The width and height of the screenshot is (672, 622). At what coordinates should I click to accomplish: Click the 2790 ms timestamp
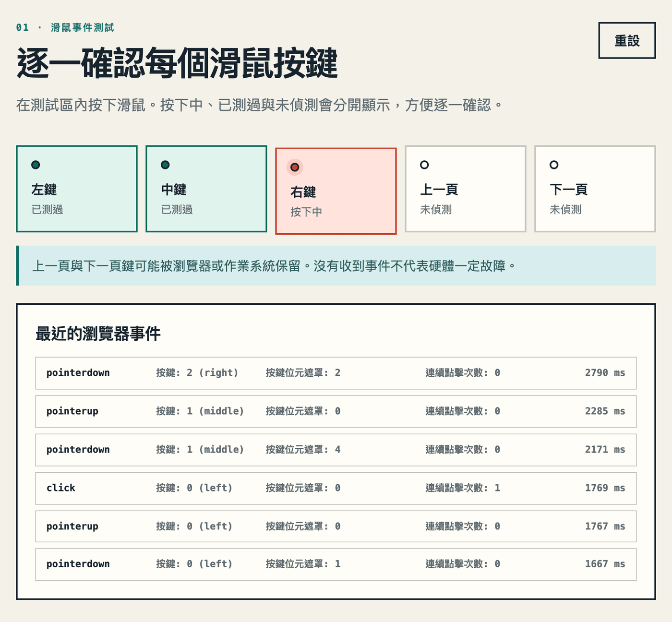click(x=605, y=373)
